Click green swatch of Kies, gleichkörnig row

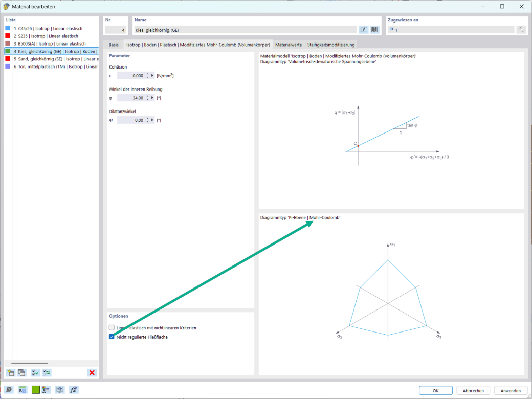8,51
